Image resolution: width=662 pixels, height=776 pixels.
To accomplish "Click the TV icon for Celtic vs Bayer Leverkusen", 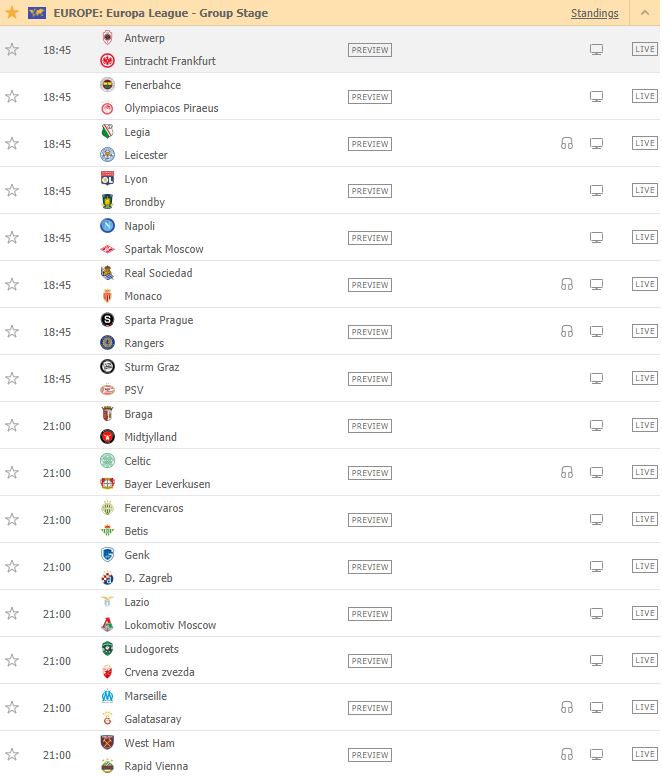I will coord(596,473).
